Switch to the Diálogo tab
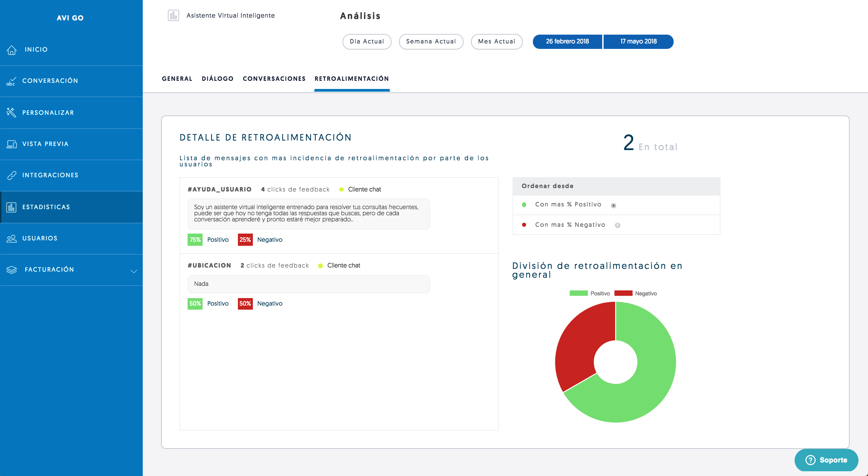The width and height of the screenshot is (868, 476). tap(218, 79)
